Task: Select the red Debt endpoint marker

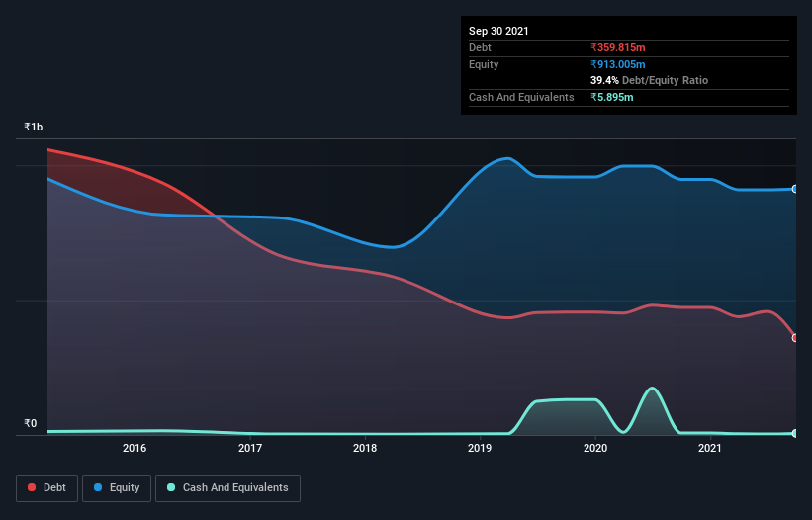Action: (795, 338)
